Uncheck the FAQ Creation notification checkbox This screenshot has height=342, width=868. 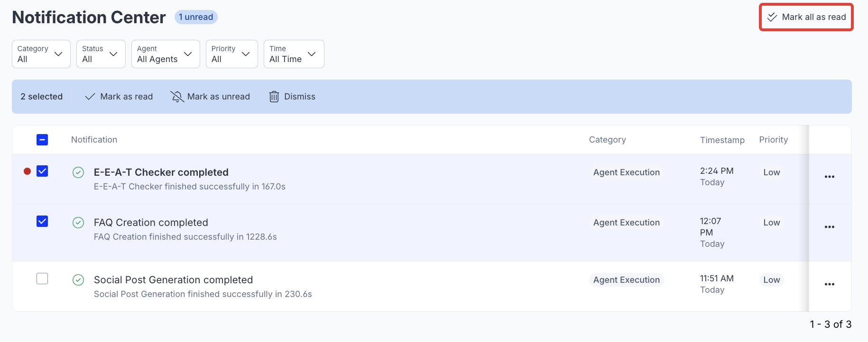(x=42, y=221)
